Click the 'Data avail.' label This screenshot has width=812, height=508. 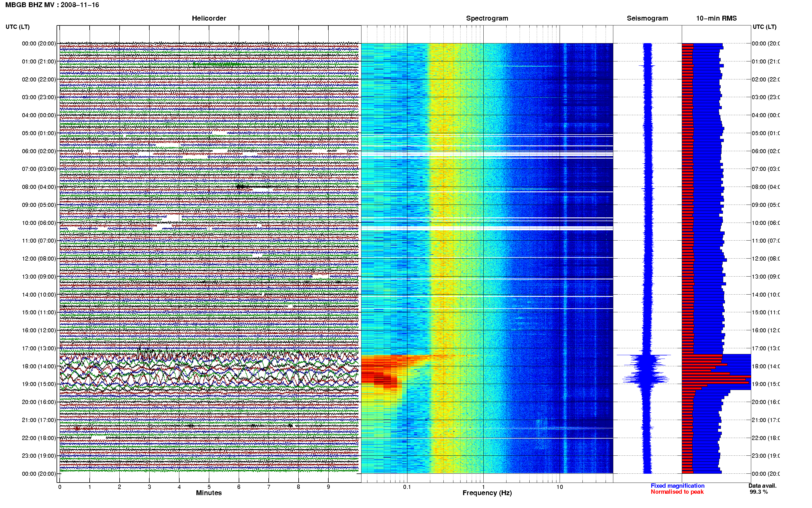click(762, 486)
